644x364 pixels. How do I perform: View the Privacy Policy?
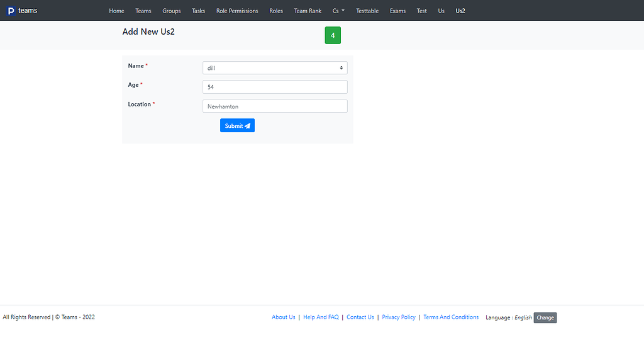point(399,317)
